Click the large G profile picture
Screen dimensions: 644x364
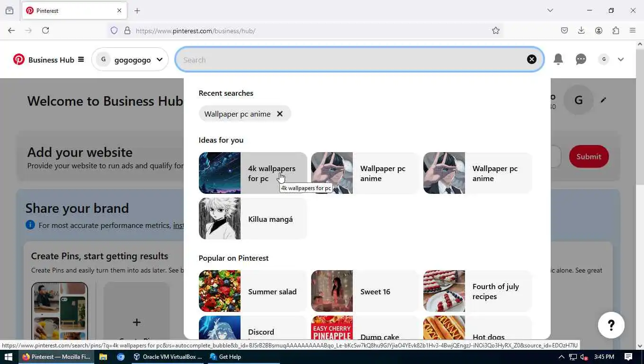[578, 100]
